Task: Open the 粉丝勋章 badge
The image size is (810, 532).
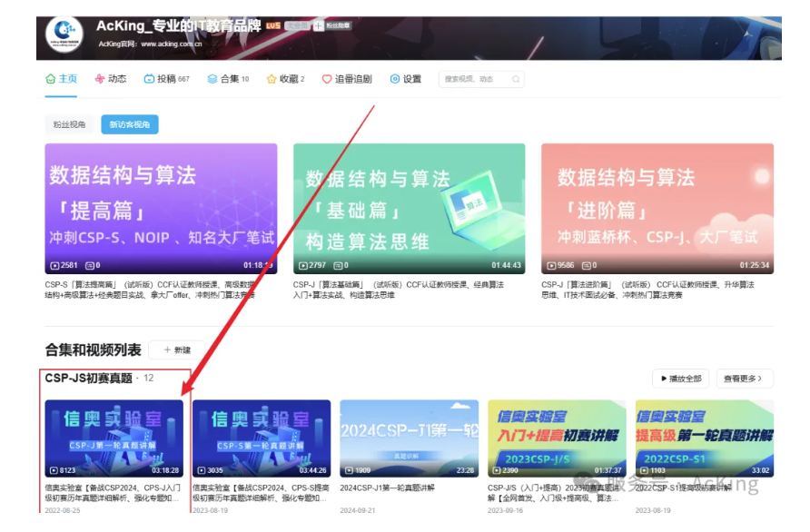Action: pyautogui.click(x=338, y=25)
